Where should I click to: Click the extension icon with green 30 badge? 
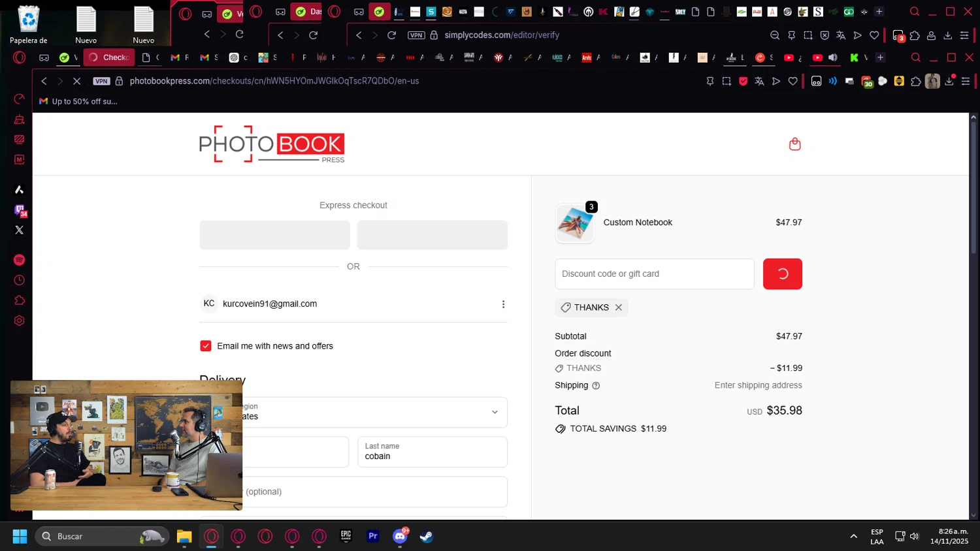pyautogui.click(x=866, y=82)
